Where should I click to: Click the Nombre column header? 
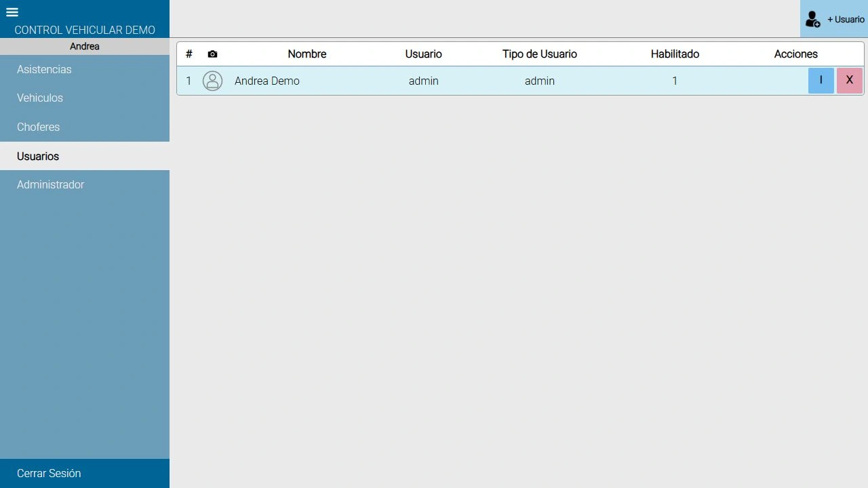point(307,54)
